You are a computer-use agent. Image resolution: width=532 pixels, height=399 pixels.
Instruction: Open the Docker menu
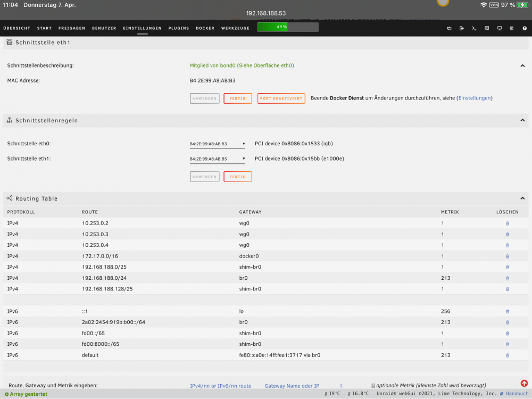click(x=205, y=28)
